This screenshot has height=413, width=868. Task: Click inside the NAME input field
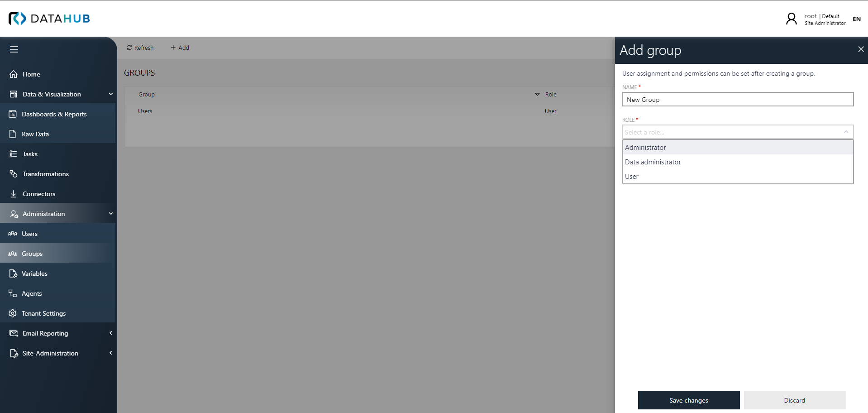point(738,99)
